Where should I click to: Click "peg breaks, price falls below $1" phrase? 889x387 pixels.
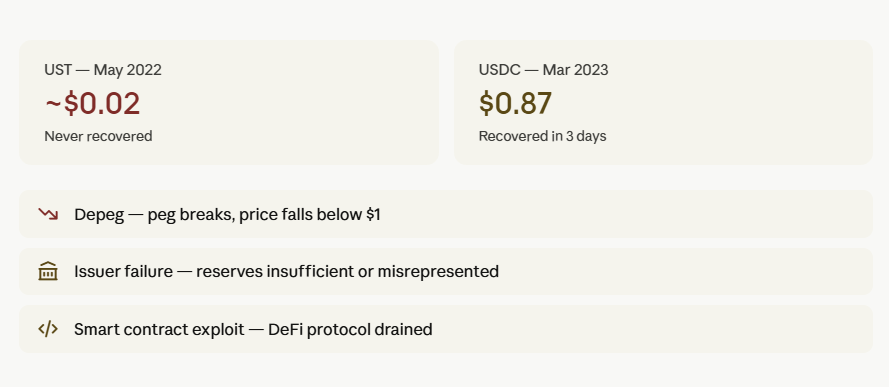(264, 215)
